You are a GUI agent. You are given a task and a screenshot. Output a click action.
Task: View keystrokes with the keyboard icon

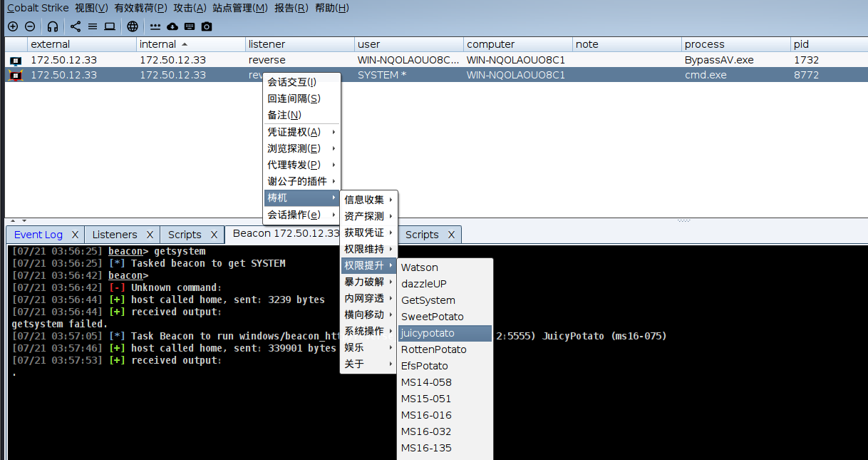190,26
